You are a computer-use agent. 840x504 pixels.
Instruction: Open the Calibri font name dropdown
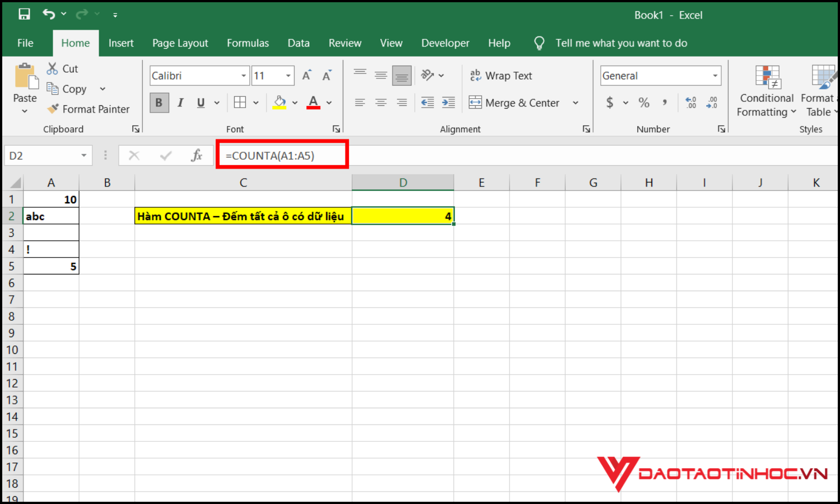point(244,76)
